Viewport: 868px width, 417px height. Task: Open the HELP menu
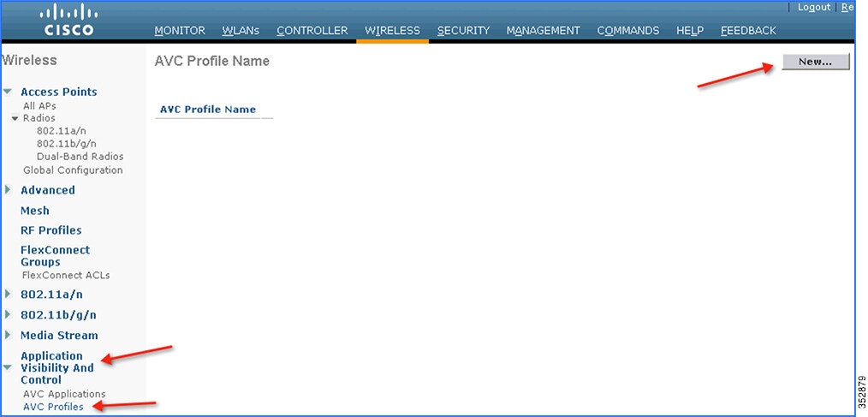click(690, 31)
